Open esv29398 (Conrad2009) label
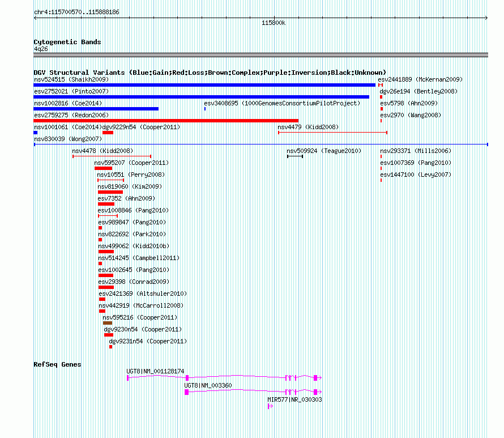 (x=134, y=282)
